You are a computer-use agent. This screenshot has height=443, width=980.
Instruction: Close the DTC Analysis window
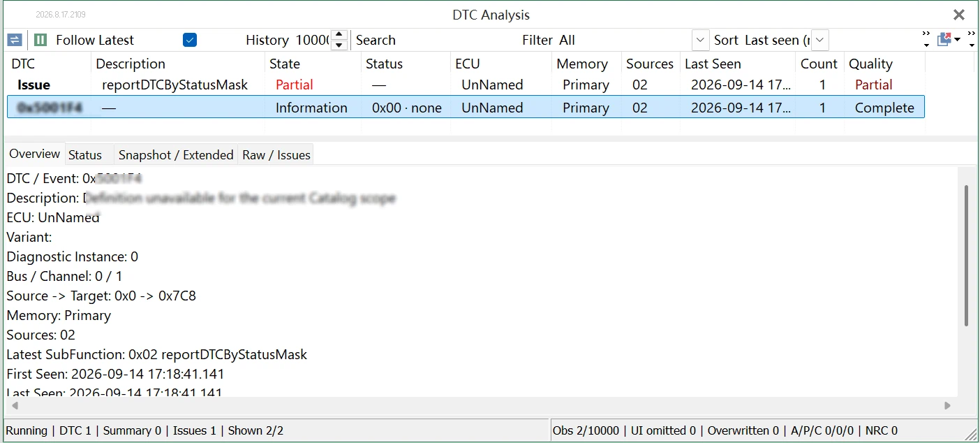(959, 15)
